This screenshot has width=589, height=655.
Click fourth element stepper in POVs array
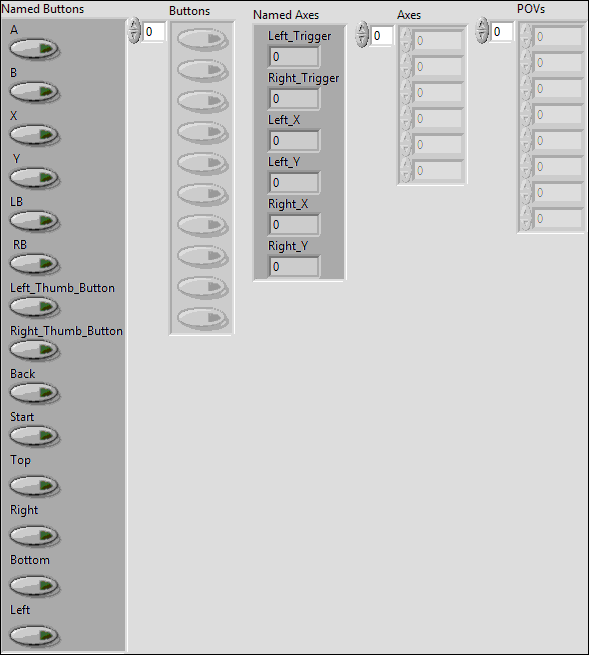[526, 115]
